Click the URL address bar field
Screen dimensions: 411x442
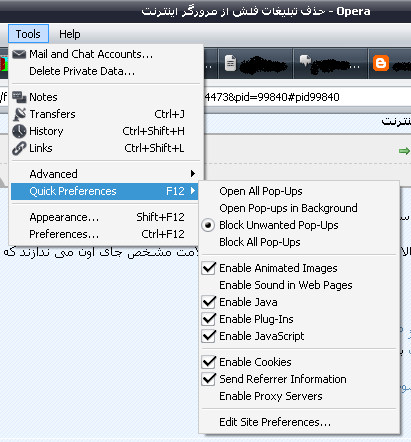tap(205, 97)
